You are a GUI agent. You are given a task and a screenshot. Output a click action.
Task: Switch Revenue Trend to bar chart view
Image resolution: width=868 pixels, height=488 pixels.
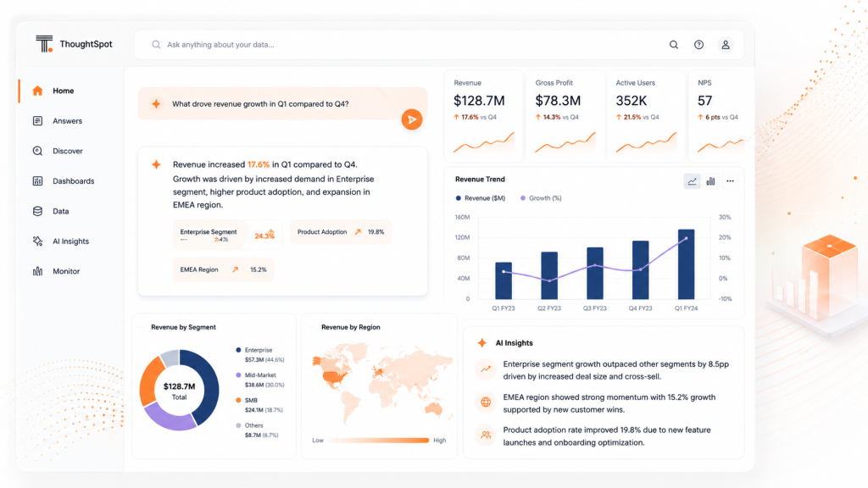coord(711,181)
